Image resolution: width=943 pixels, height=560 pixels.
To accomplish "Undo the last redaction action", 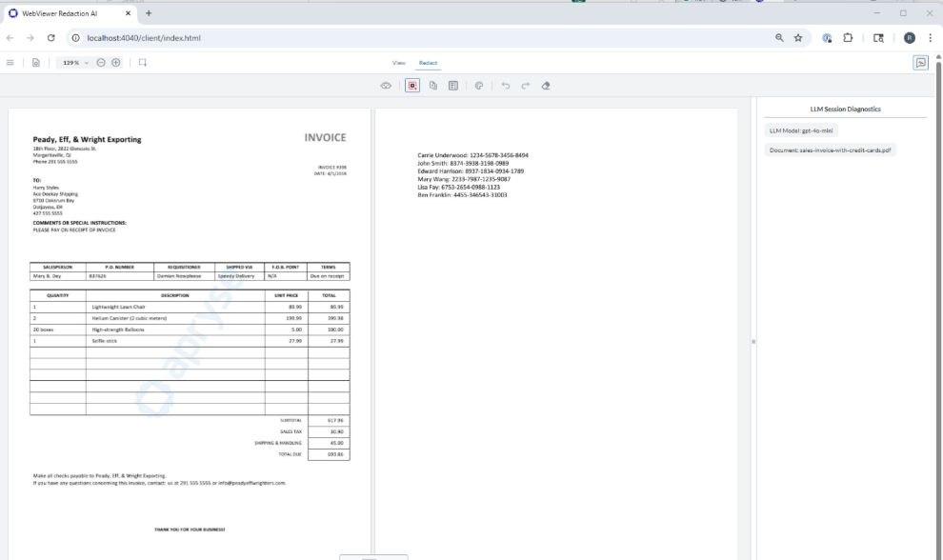I will point(506,86).
